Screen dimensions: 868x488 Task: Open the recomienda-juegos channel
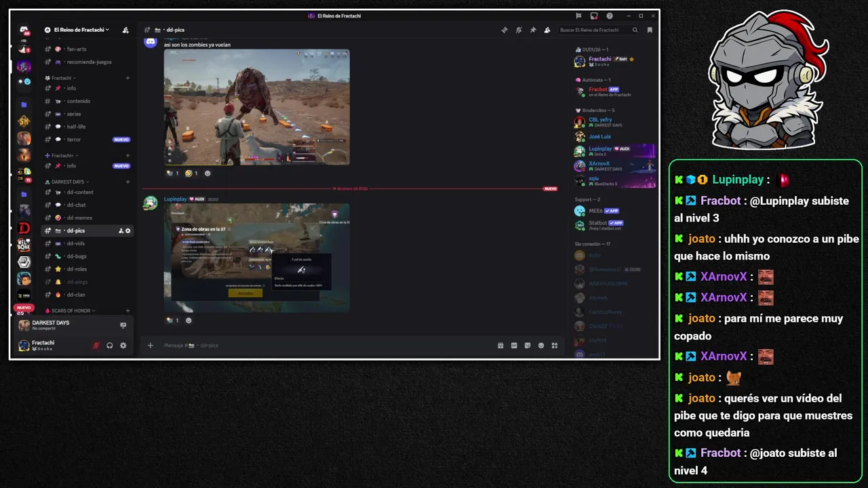(87, 62)
